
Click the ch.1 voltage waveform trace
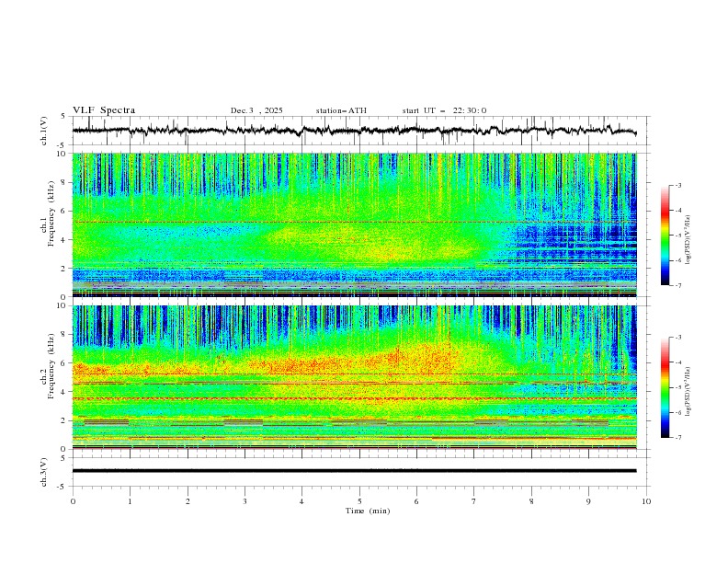(354, 131)
